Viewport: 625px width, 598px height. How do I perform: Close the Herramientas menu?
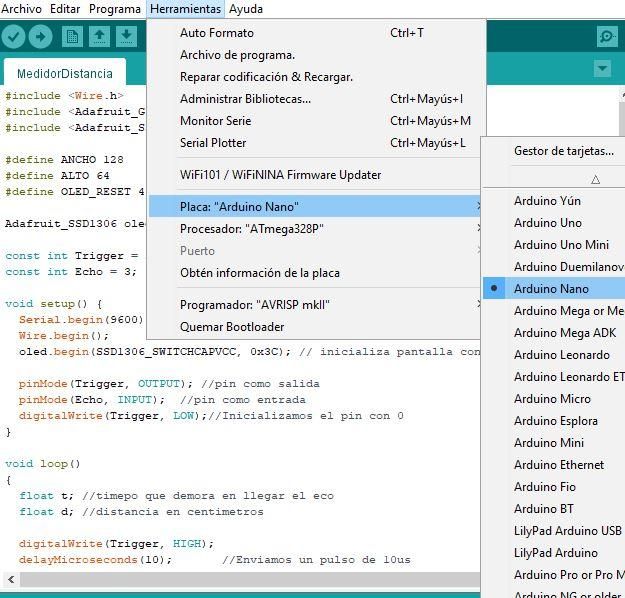185,9
